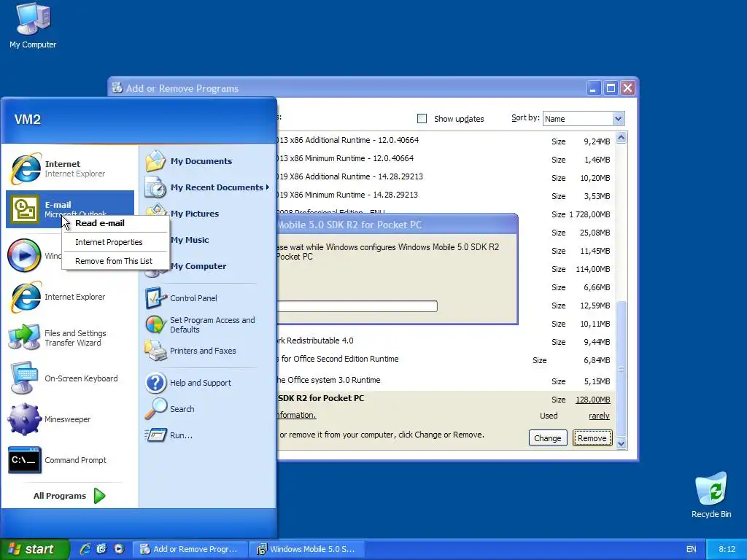Image resolution: width=747 pixels, height=560 pixels.
Task: Click the 8:12 system clock
Action: coord(727,549)
